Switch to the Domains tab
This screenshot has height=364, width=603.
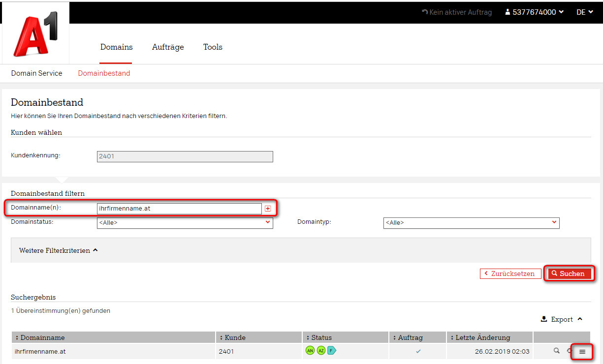[117, 47]
